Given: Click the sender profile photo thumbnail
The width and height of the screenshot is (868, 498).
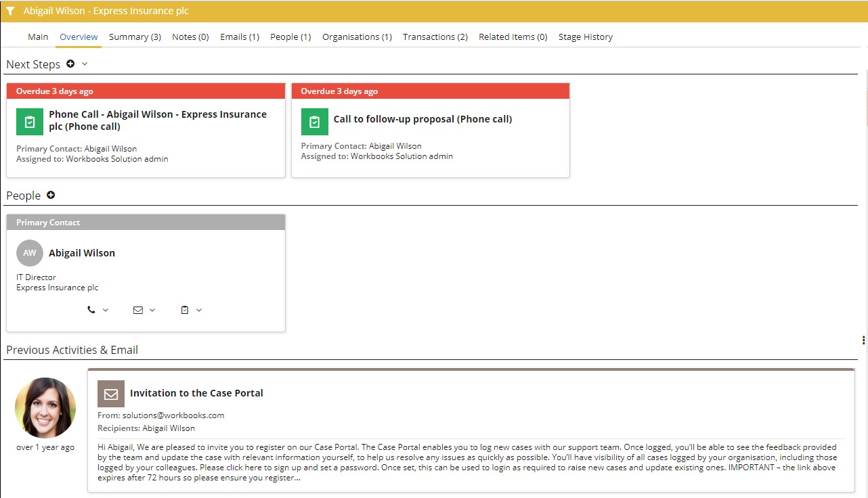Looking at the screenshot, I should [45, 408].
